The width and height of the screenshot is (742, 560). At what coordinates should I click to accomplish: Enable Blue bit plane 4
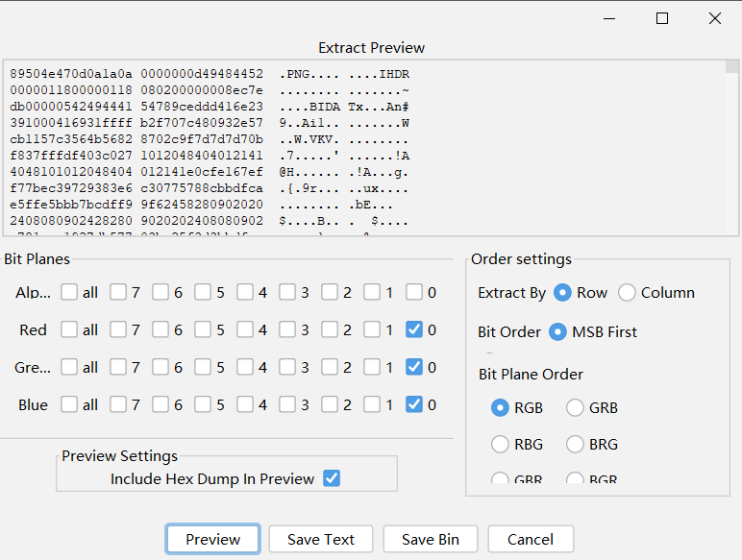click(x=245, y=404)
